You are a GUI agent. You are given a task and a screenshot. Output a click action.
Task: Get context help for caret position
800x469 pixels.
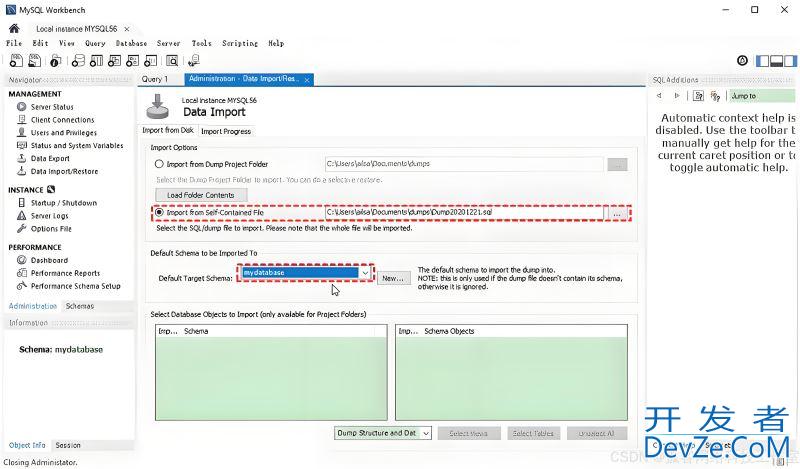coord(698,95)
